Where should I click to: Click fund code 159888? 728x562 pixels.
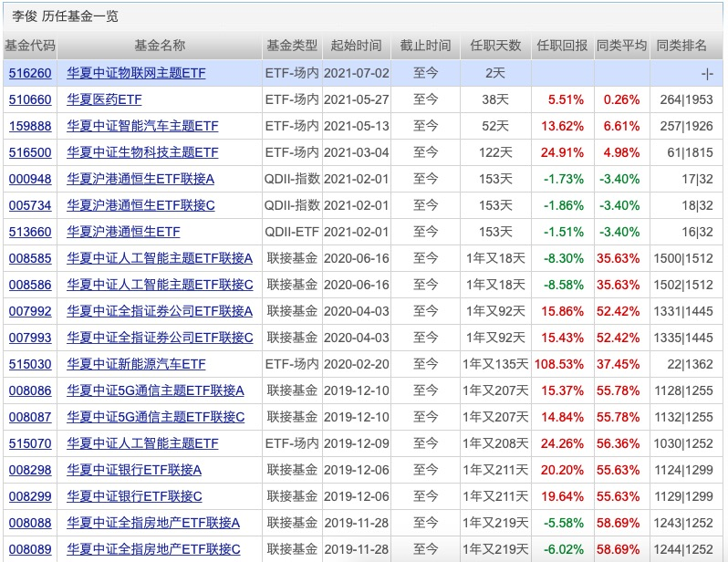[30, 126]
